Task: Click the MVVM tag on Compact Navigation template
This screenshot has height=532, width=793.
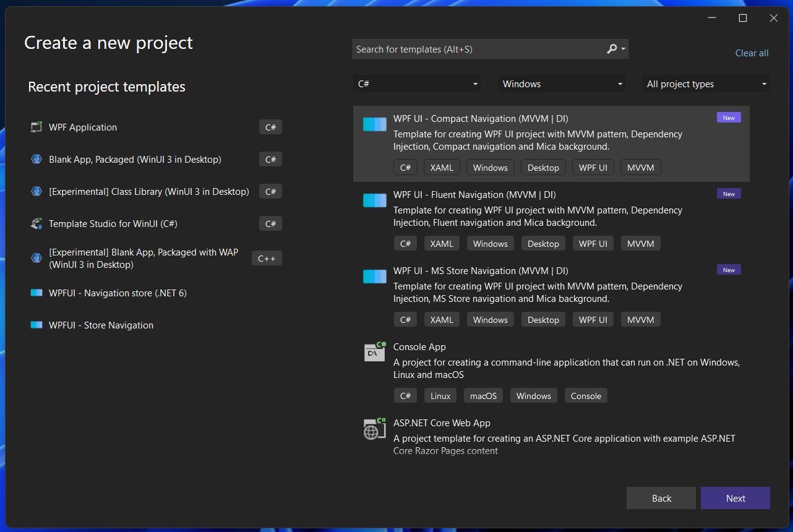Action: [x=640, y=167]
